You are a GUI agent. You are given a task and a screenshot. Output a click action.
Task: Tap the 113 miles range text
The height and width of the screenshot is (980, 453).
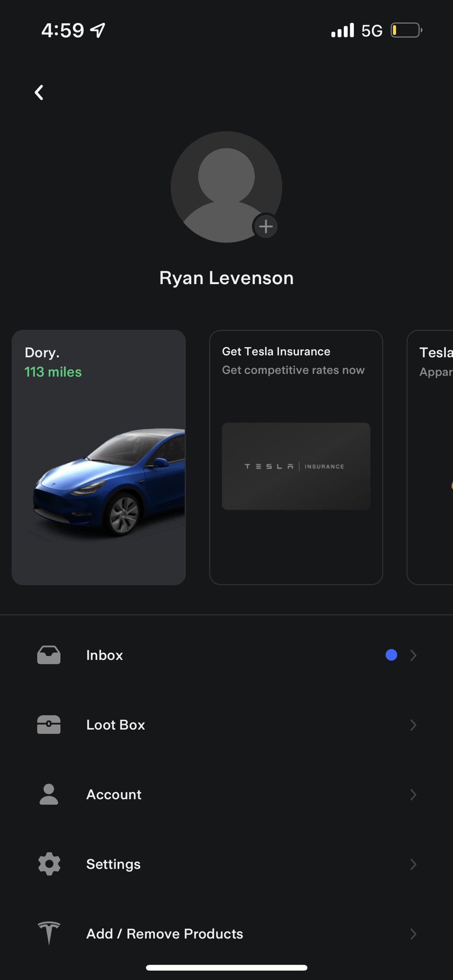[53, 372]
